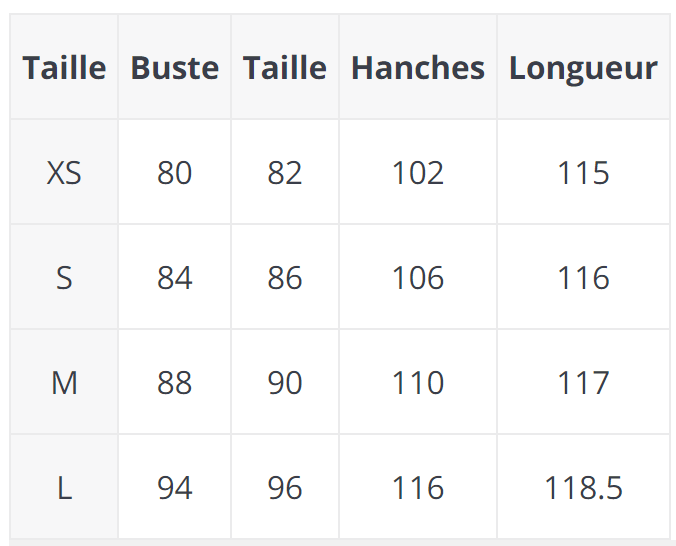Click the Hanches column header
Screen dimensions: 676x546
pyautogui.click(x=417, y=68)
